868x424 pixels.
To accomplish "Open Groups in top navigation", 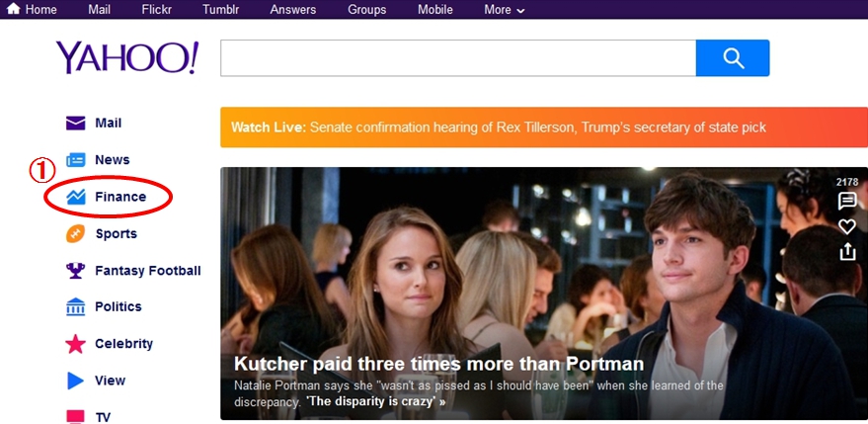I will point(367,10).
